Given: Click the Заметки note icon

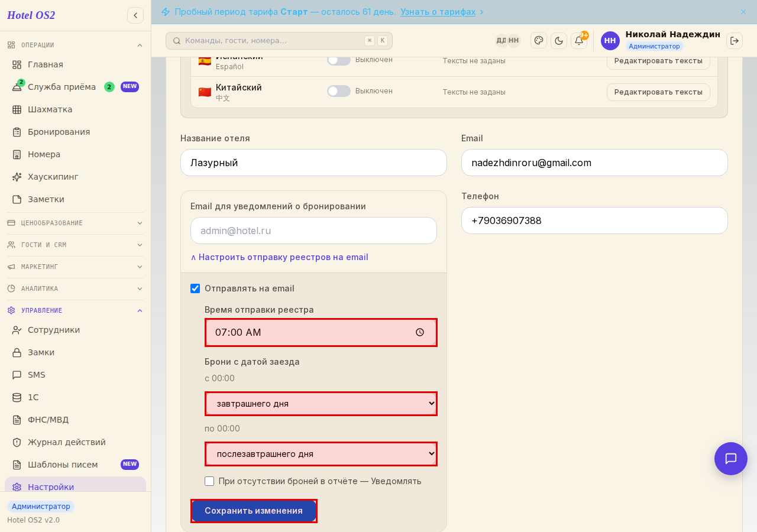Looking at the screenshot, I should [17, 199].
